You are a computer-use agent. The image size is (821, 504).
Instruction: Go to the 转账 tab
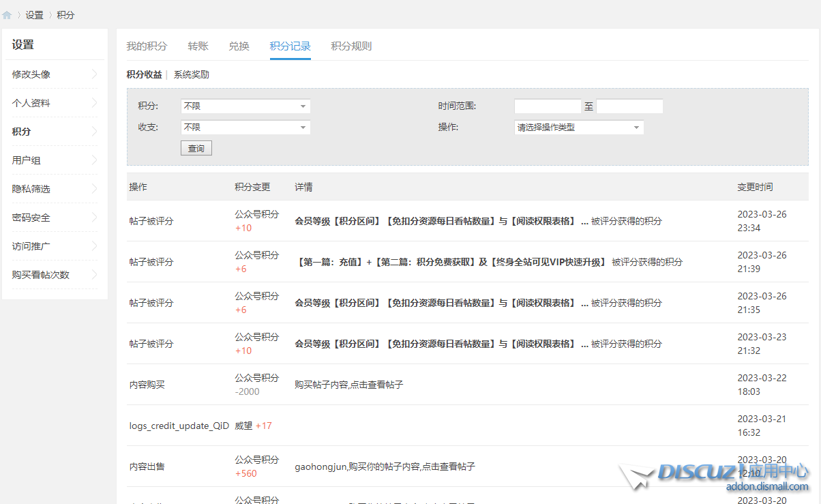point(198,46)
